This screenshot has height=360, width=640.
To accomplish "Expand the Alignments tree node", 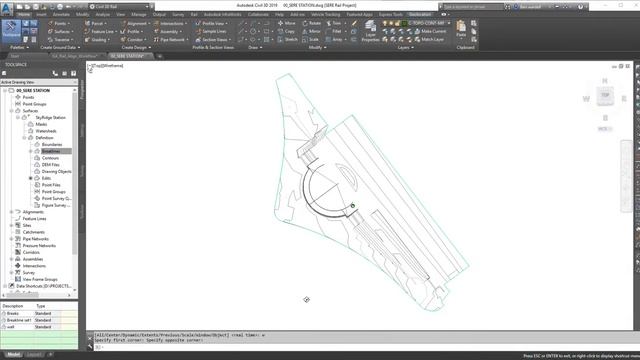I will click(11, 212).
